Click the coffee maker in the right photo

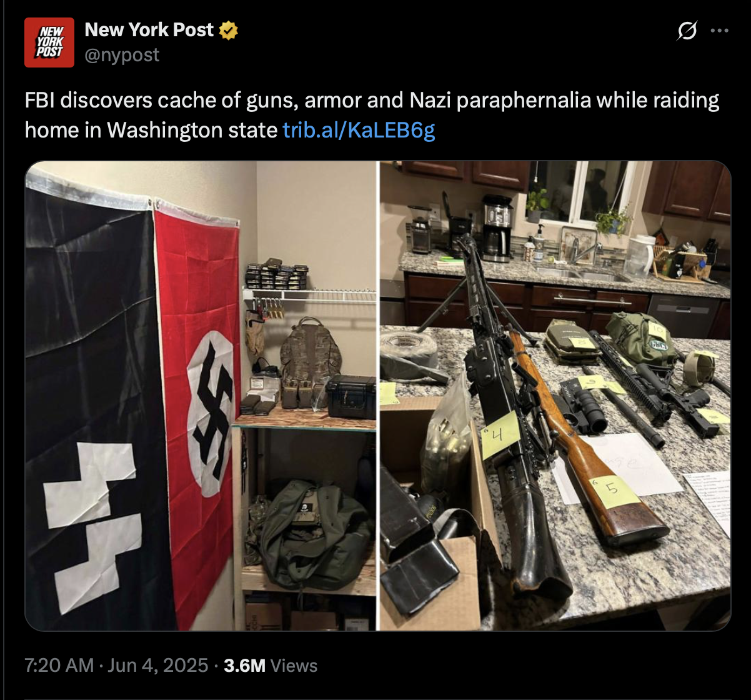(497, 227)
